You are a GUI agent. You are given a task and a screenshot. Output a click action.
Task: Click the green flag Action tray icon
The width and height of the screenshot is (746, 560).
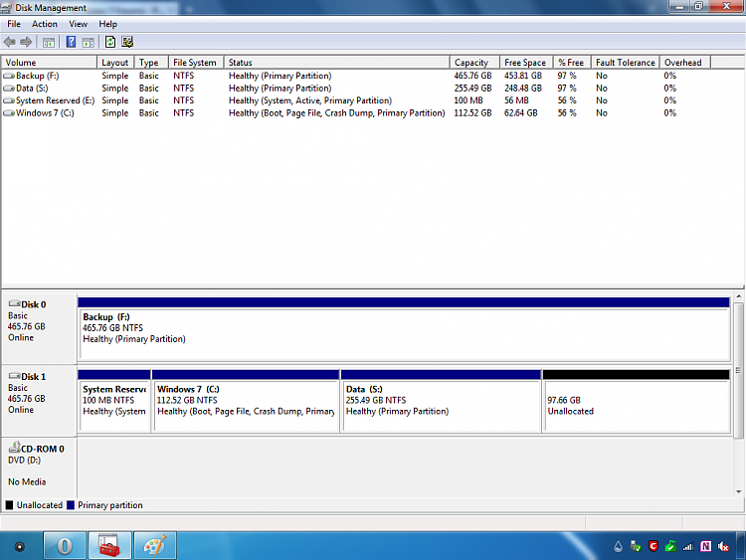pos(670,546)
